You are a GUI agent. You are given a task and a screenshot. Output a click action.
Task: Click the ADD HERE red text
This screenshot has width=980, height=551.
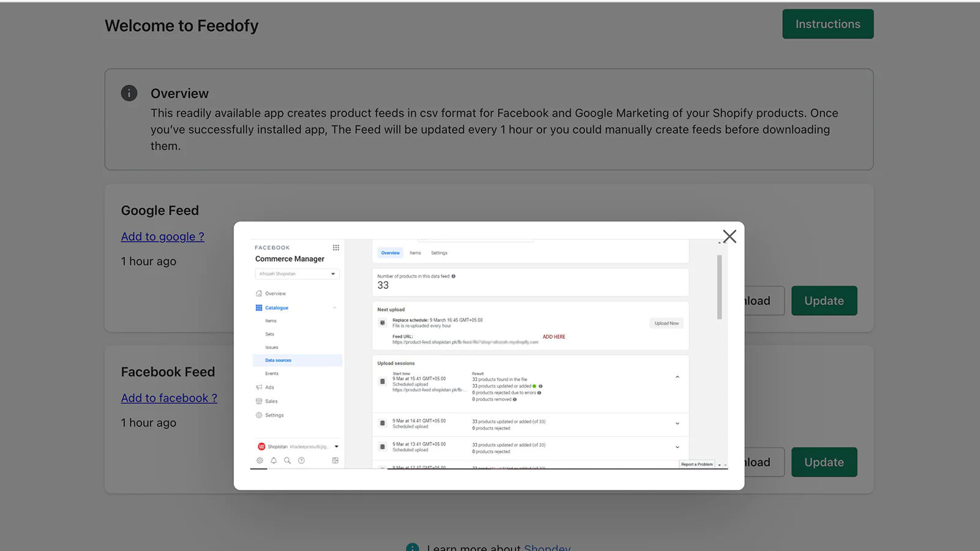pos(554,337)
